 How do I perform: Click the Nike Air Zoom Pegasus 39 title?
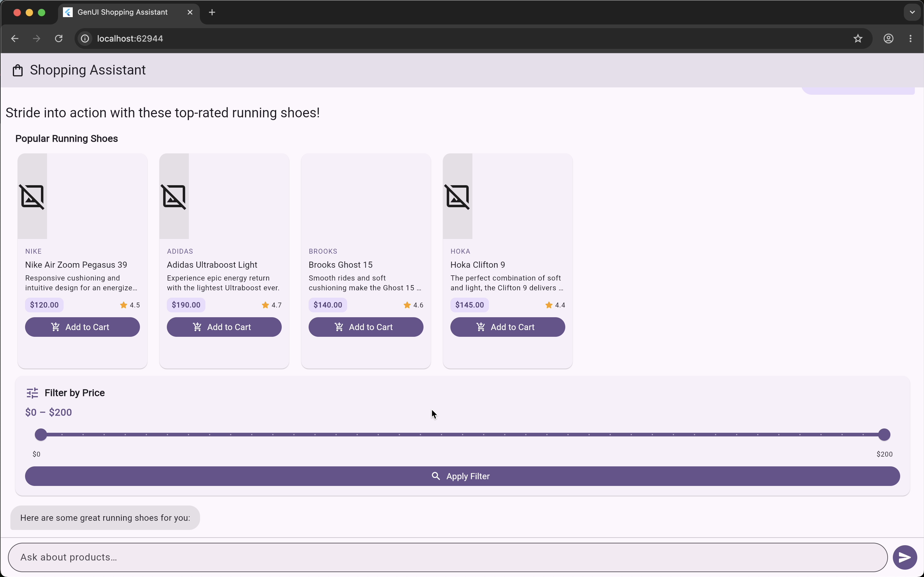(x=76, y=265)
